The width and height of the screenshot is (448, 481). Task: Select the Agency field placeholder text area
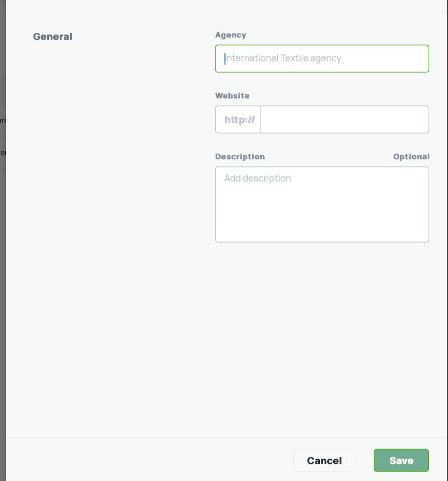coord(282,58)
